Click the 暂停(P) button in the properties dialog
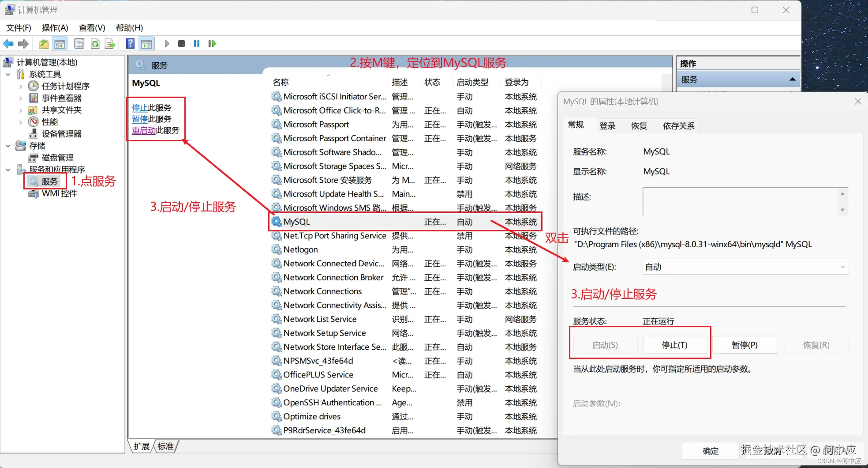Viewport: 868px width, 468px height. pos(745,345)
